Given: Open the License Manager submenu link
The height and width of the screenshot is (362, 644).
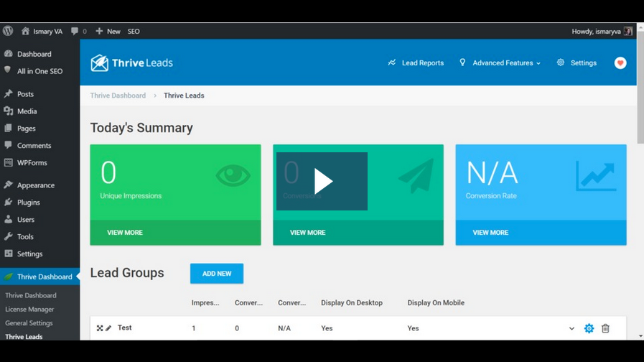Looking at the screenshot, I should point(29,310).
